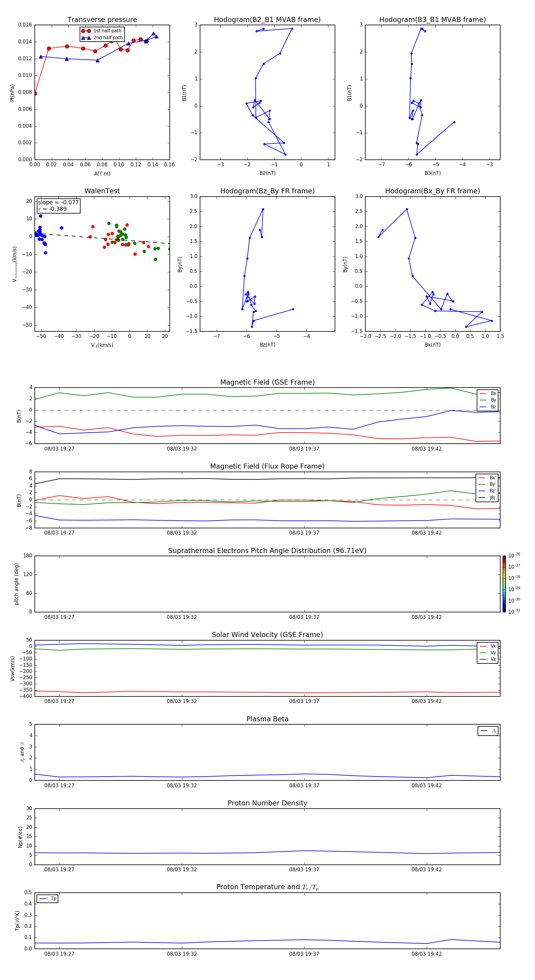
Task: Click the 'Magnetic Field (GSE Frame)' title
Action: (x=267, y=382)
